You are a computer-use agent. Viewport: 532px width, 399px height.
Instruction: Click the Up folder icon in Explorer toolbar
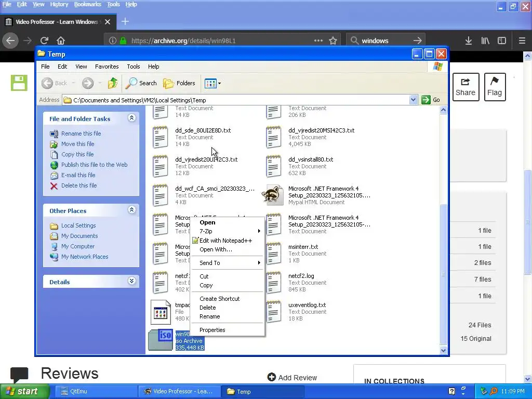pos(112,83)
